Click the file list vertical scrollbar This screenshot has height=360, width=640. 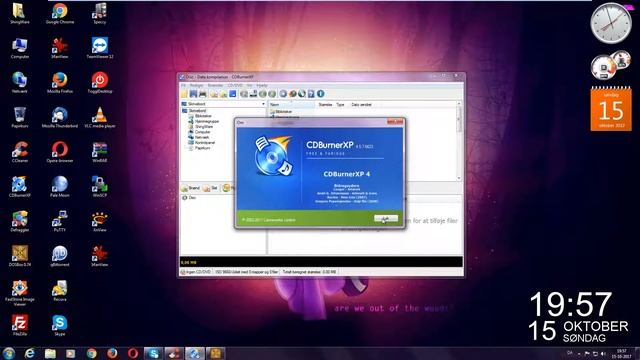click(459, 140)
